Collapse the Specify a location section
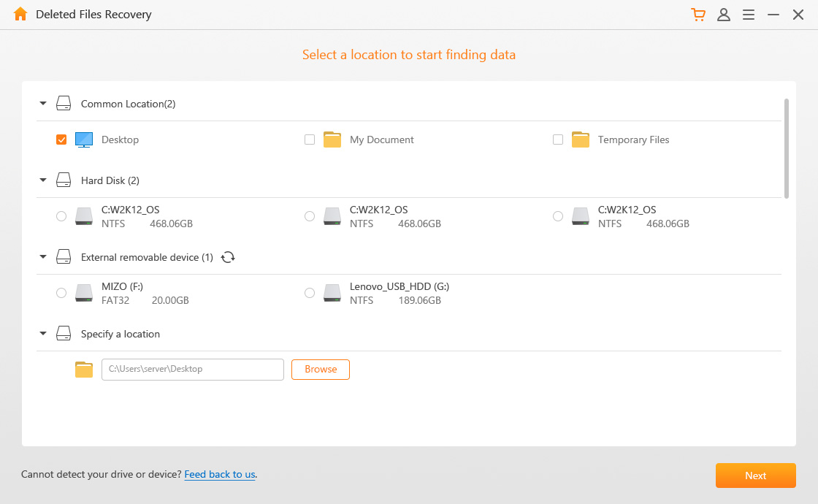The height and width of the screenshot is (504, 818). [x=43, y=334]
